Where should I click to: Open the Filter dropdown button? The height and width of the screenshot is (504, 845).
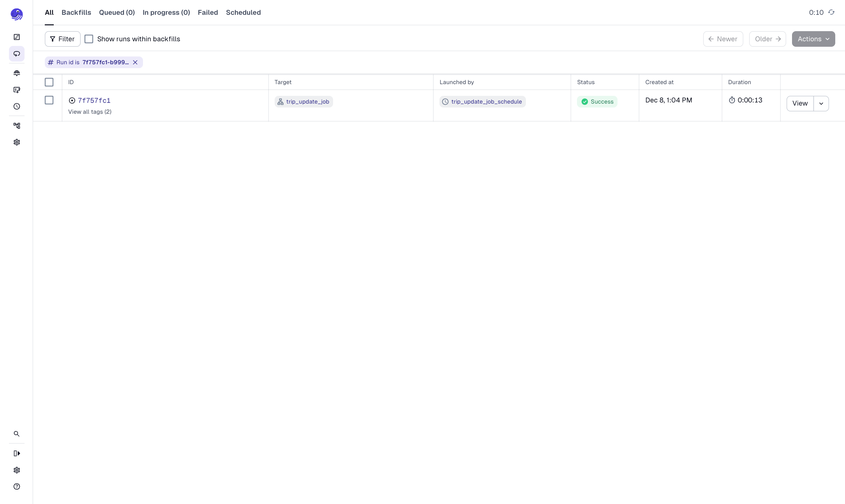click(x=62, y=39)
